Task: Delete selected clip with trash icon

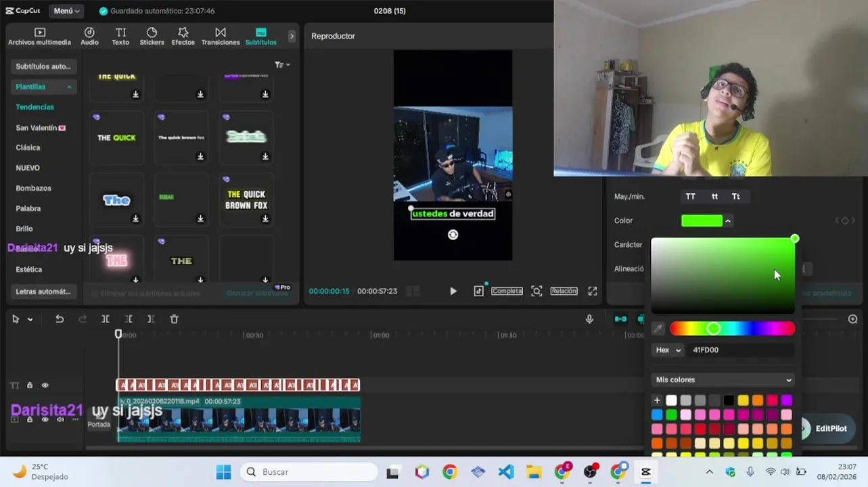Action: (174, 319)
